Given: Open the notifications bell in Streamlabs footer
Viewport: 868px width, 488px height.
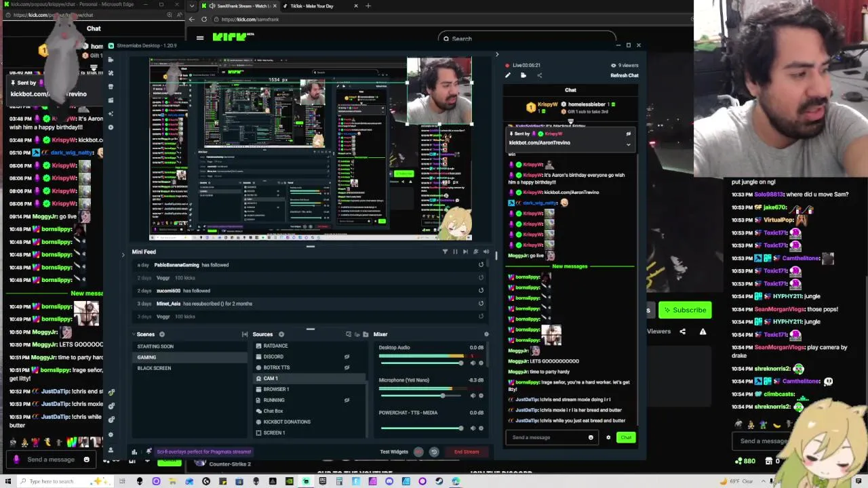Looking at the screenshot, I should [x=149, y=451].
